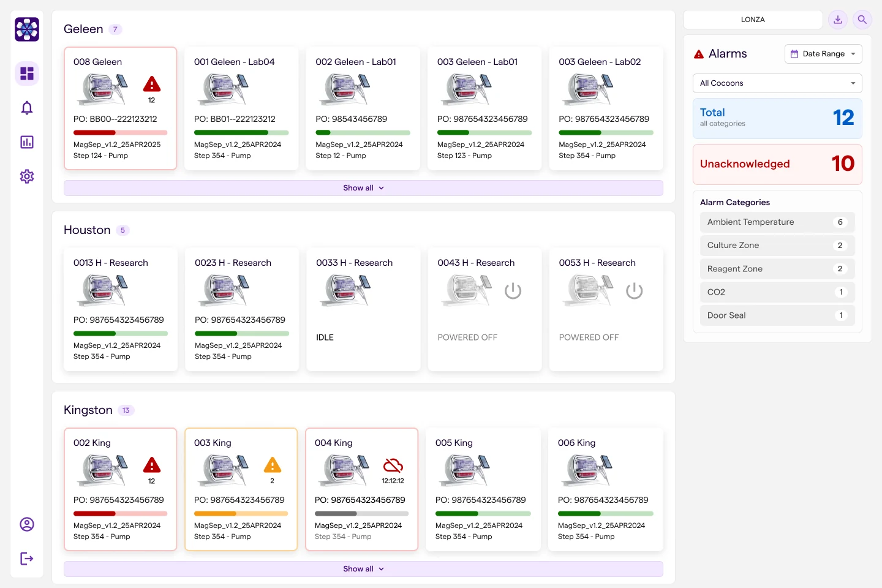Click the IDLE status on 0033 H
This screenshot has width=882, height=588.
tap(325, 337)
